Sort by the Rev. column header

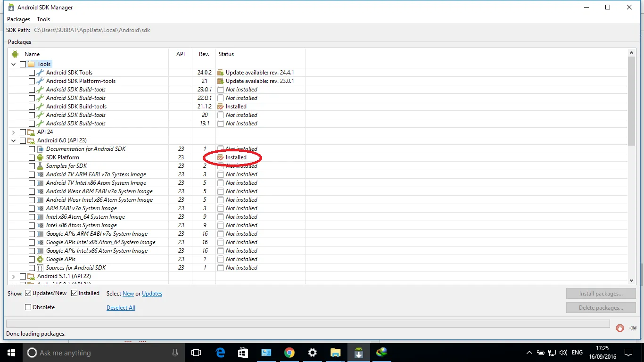[x=204, y=54]
